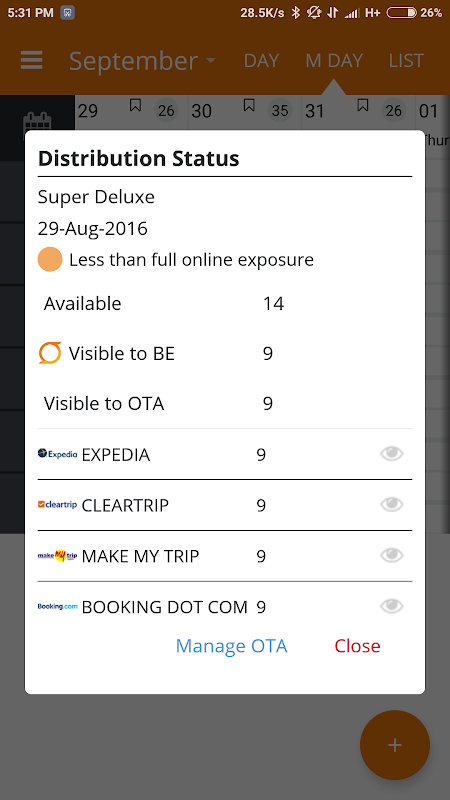Screen dimensions: 450x800
Task: Toggle the CLEARTRIP visibility eye icon
Action: (x=392, y=505)
